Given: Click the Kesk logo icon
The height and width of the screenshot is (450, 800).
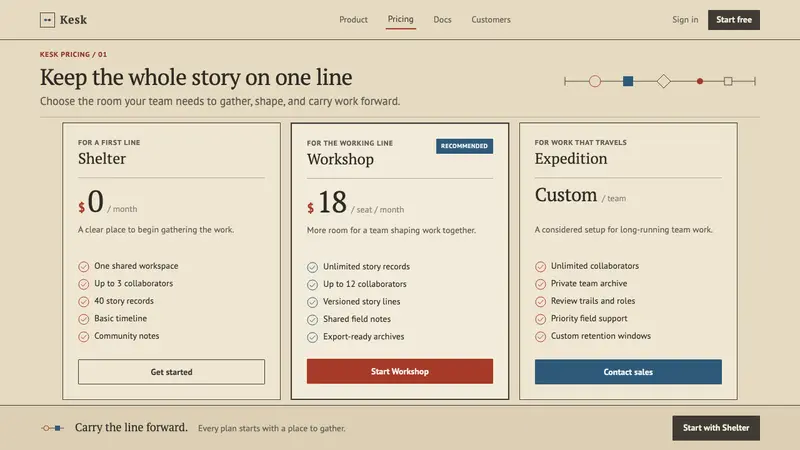Looking at the screenshot, I should 47,20.
